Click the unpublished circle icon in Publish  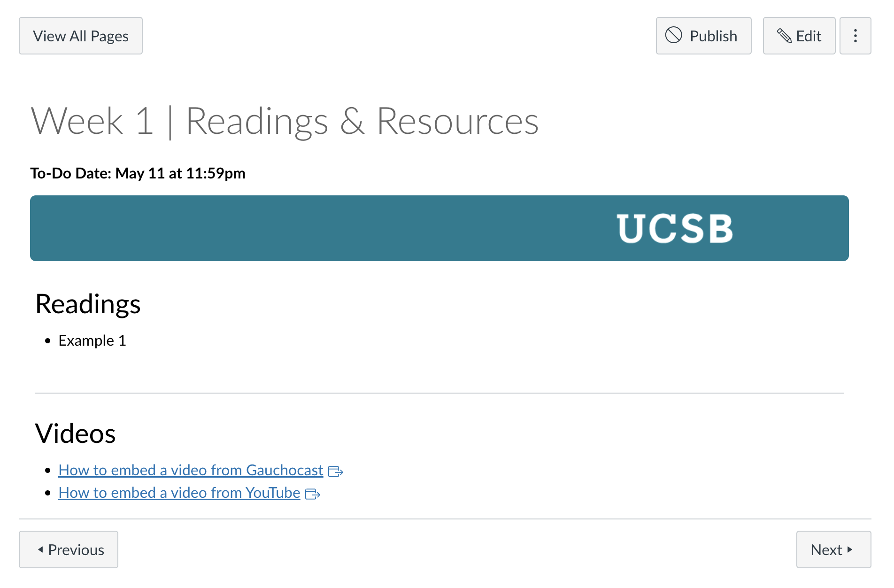[x=673, y=35]
